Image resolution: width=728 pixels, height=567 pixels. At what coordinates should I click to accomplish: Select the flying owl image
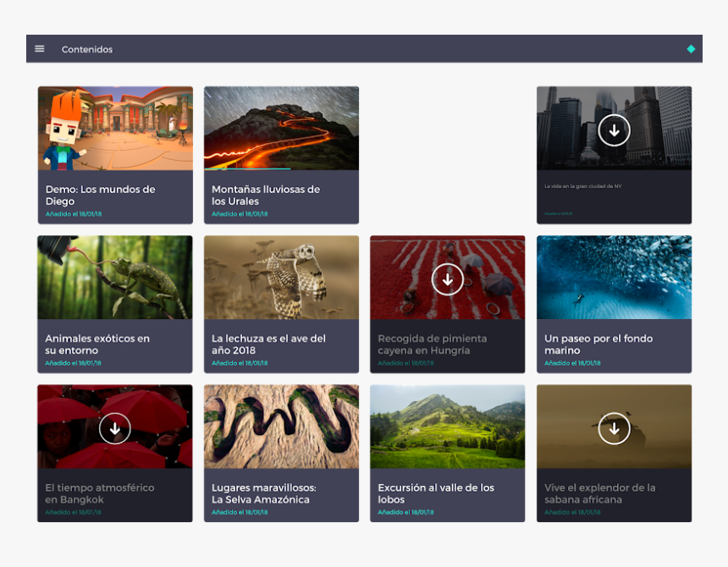(281, 278)
